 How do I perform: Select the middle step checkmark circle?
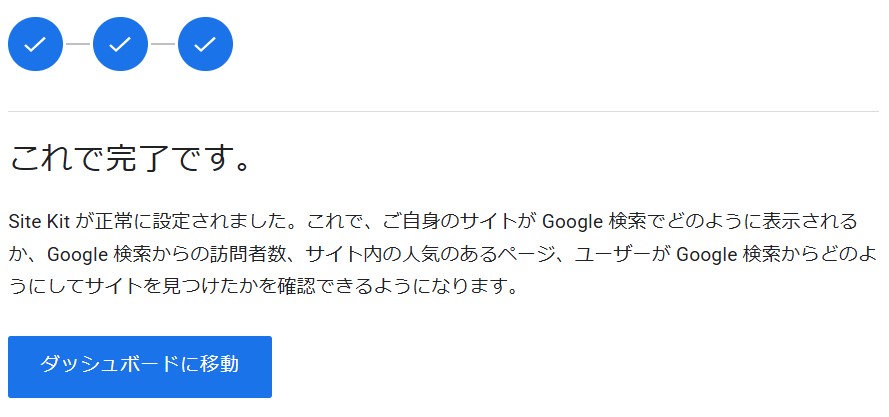[120, 44]
